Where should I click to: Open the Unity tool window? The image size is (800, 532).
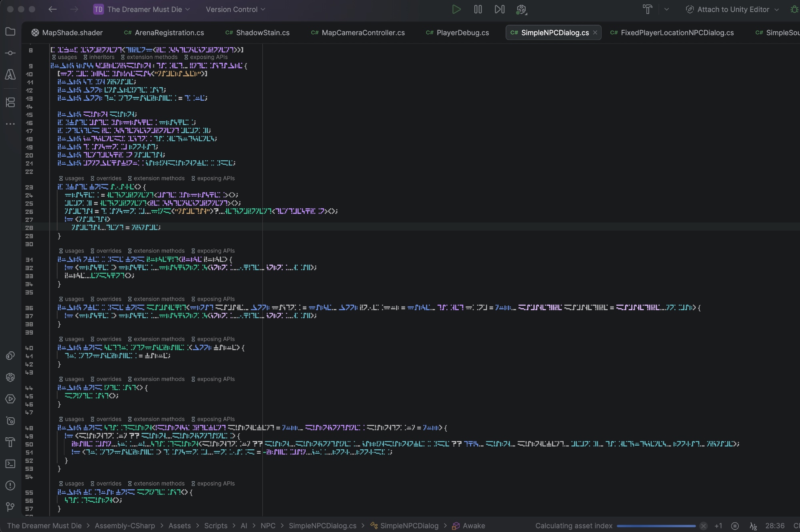click(10, 377)
